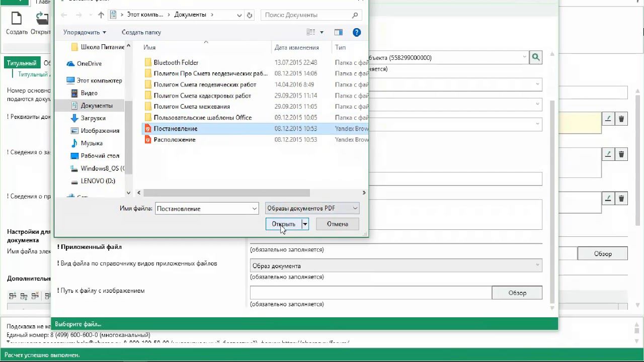The image size is (644, 362).
Task: Open the Образы документов PDF file type dropdown
Action: tap(312, 208)
